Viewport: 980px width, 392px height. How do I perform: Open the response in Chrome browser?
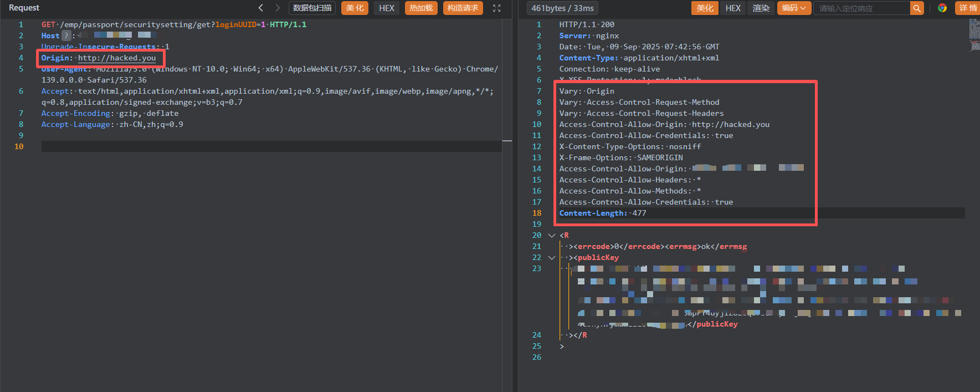click(942, 8)
